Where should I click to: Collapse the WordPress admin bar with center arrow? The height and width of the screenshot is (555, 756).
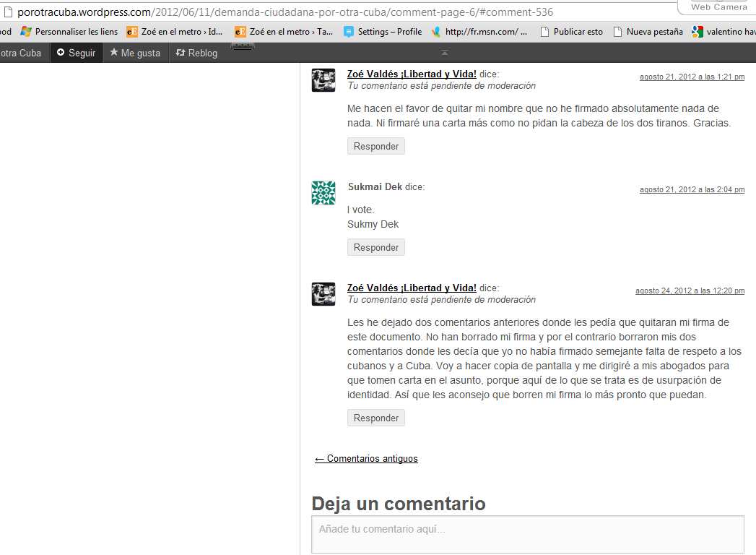[445, 53]
